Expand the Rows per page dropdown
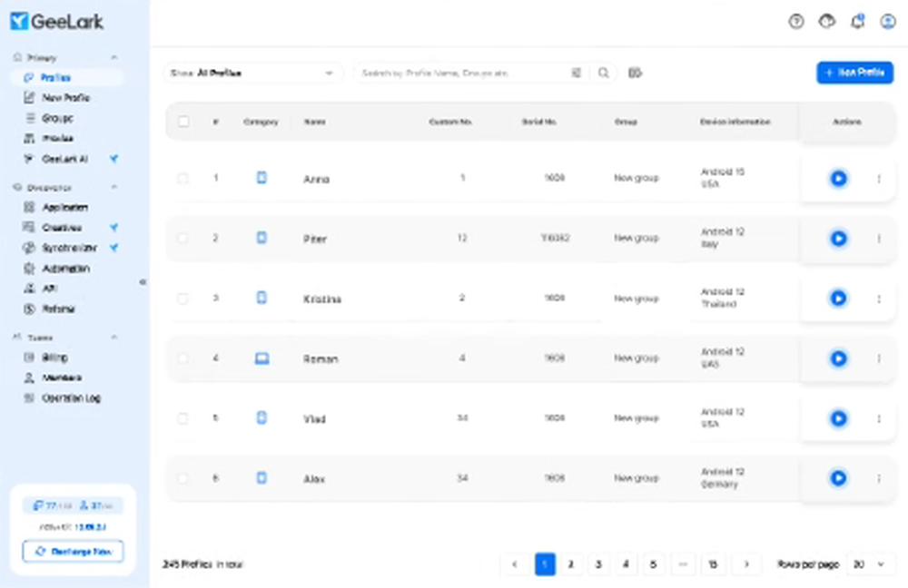This screenshot has width=908, height=588. (870, 564)
